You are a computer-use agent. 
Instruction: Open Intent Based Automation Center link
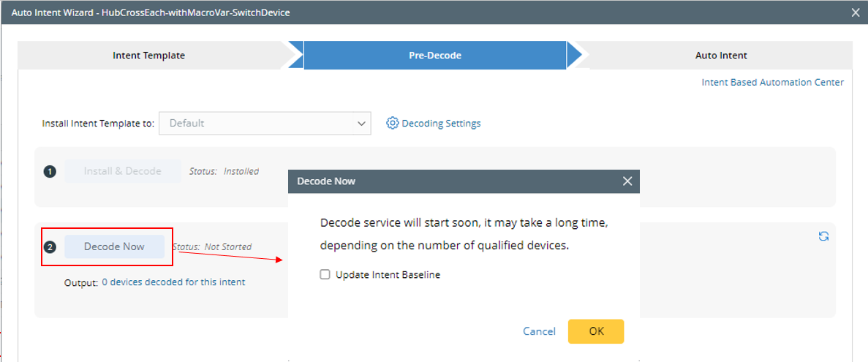[772, 83]
